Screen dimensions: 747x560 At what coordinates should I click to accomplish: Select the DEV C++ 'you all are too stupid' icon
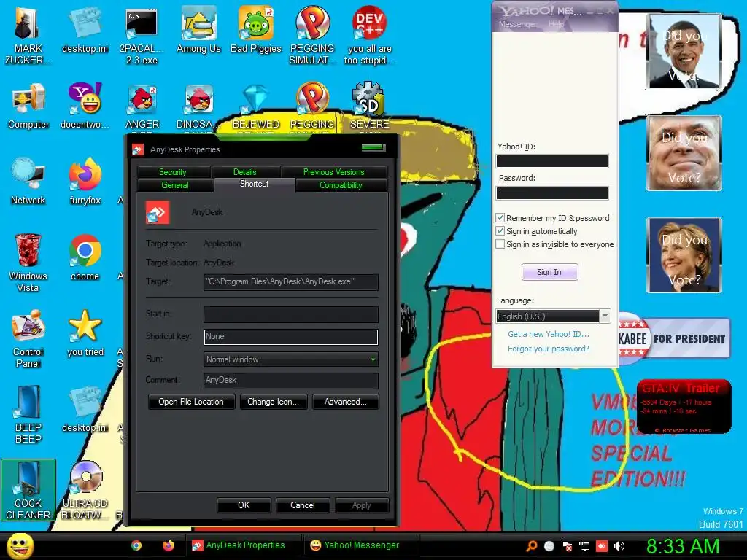point(369,36)
